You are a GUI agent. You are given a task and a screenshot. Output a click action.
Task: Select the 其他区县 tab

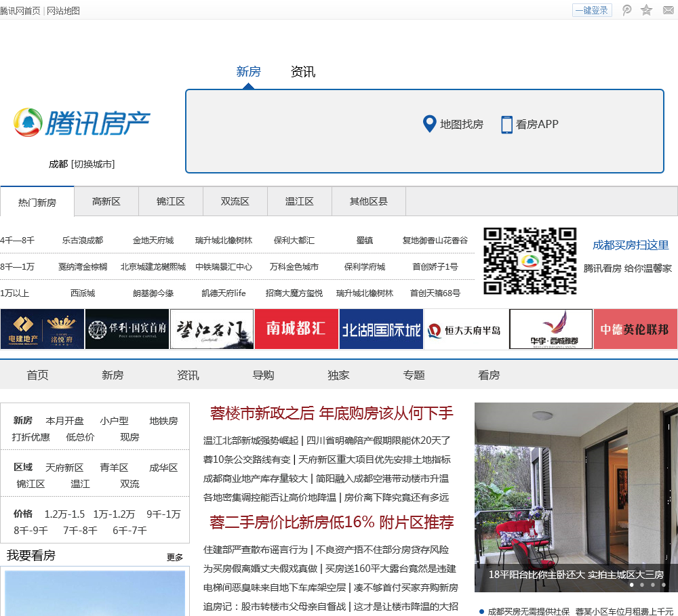click(369, 201)
